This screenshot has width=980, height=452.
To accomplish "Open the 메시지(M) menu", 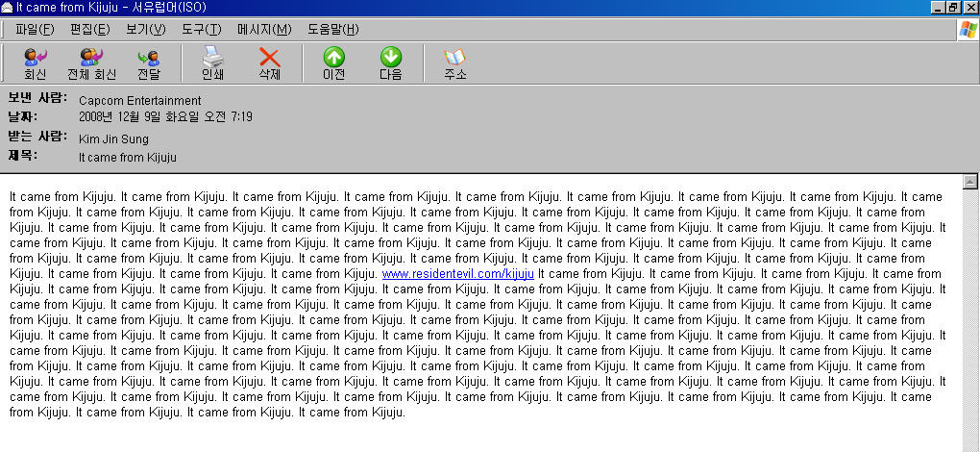I will (264, 29).
